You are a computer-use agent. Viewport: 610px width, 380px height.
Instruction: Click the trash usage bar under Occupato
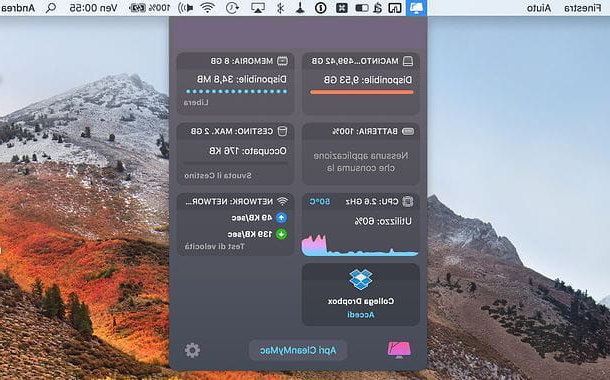pos(236,163)
